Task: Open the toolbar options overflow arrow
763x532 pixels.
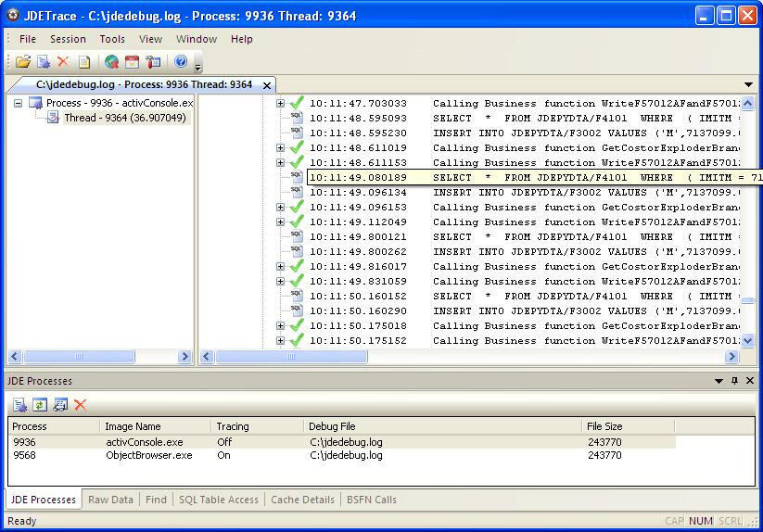Action: coord(197,67)
